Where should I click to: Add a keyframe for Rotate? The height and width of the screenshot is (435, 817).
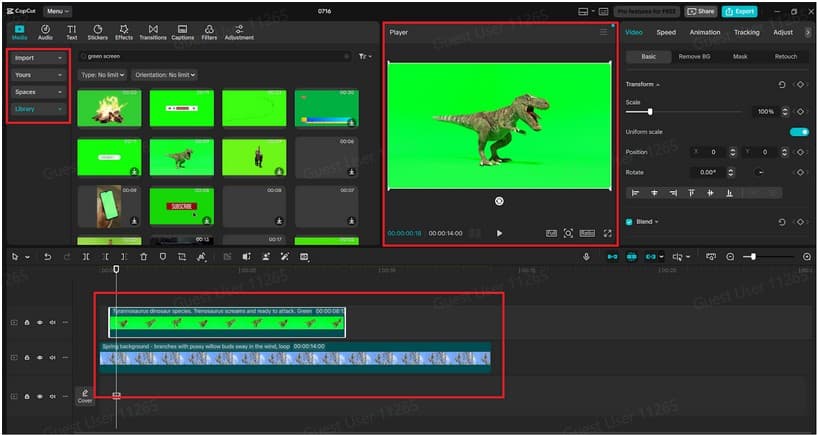800,172
